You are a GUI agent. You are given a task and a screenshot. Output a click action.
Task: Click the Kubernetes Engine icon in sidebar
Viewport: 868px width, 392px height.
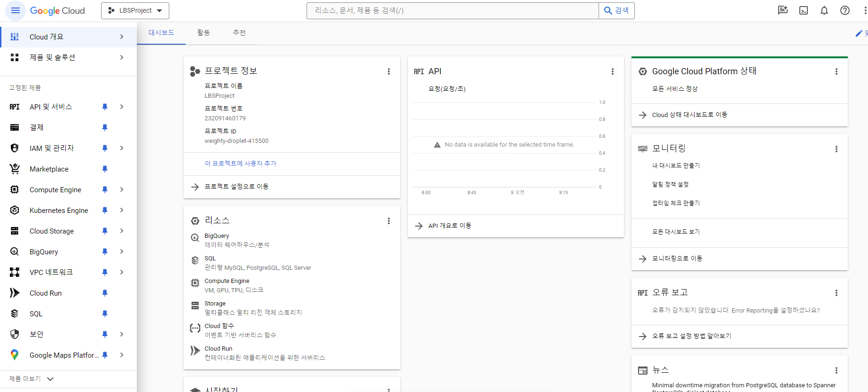pos(15,210)
